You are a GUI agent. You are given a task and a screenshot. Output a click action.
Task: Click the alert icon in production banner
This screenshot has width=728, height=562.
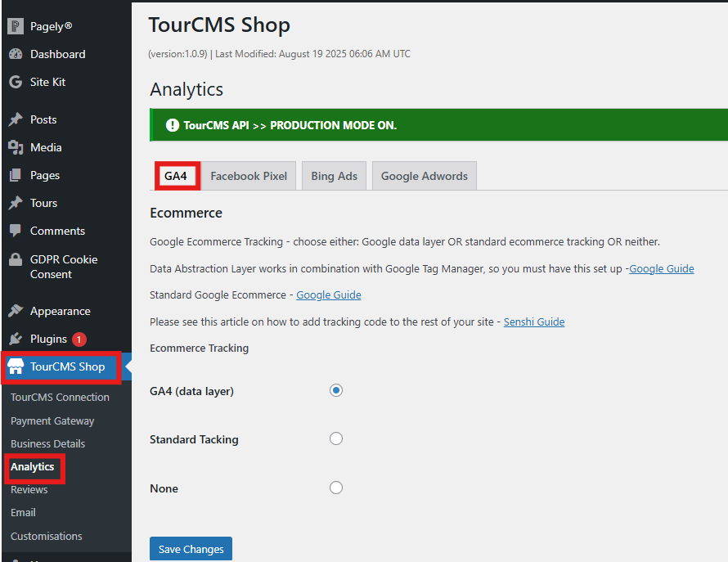[173, 125]
